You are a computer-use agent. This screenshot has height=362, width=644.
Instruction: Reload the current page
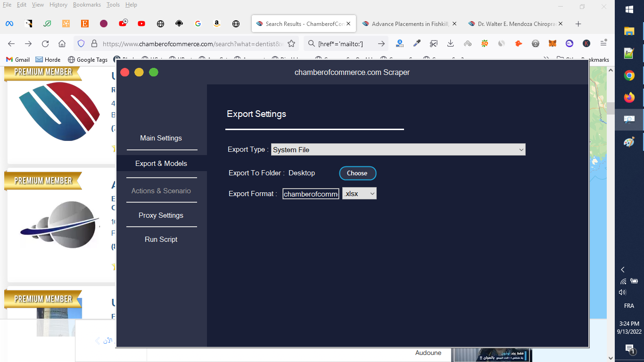pos(45,43)
